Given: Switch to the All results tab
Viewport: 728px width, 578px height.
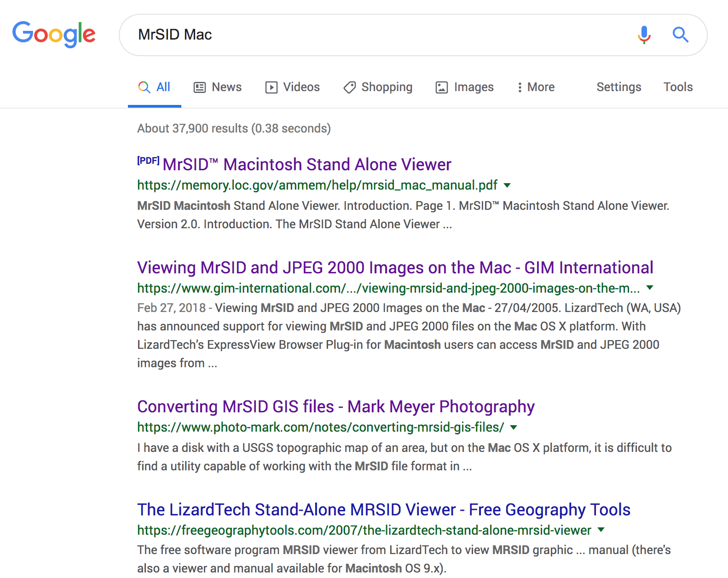Looking at the screenshot, I should pos(155,87).
